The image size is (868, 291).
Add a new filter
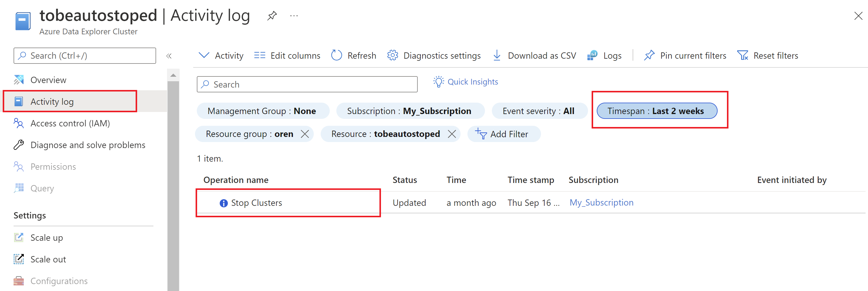pyautogui.click(x=504, y=134)
